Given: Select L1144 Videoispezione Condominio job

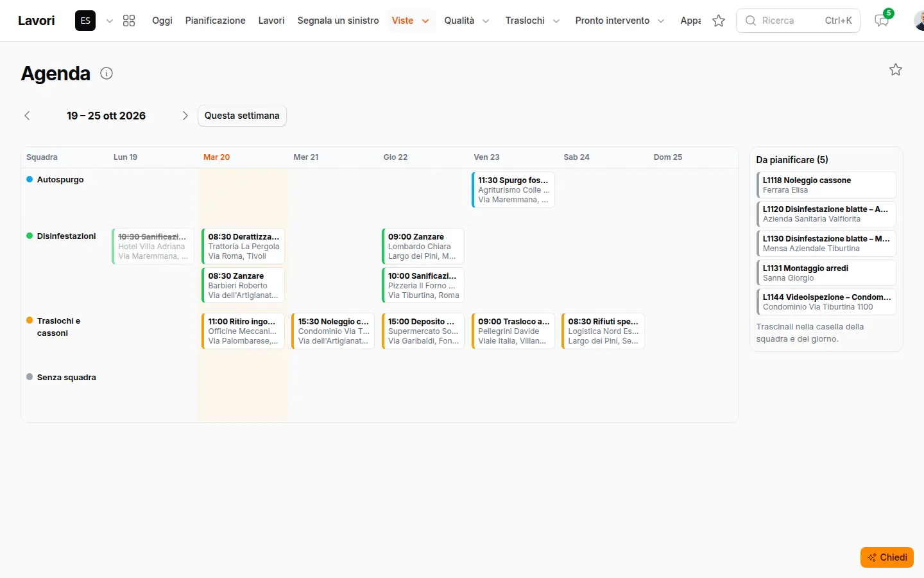Looking at the screenshot, I should [826, 302].
